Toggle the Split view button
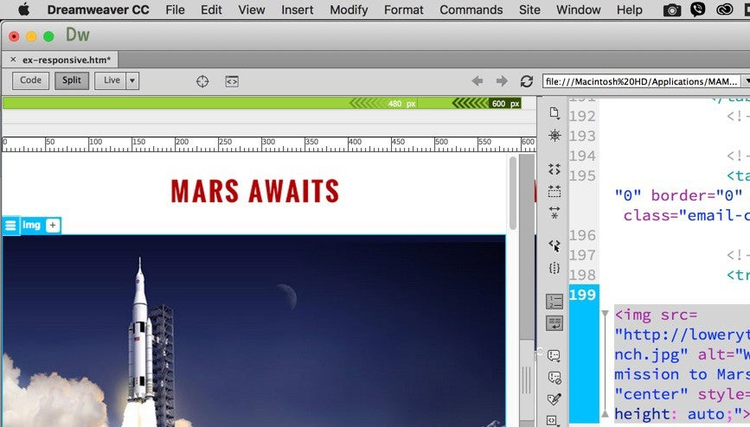Image resolution: width=750 pixels, height=427 pixels. (x=72, y=80)
